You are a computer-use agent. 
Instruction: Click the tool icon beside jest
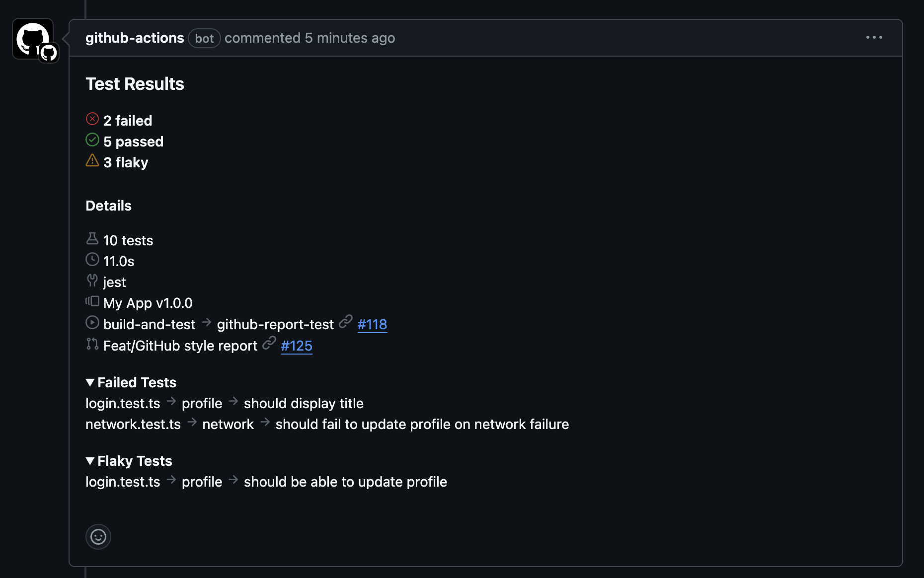(x=92, y=281)
